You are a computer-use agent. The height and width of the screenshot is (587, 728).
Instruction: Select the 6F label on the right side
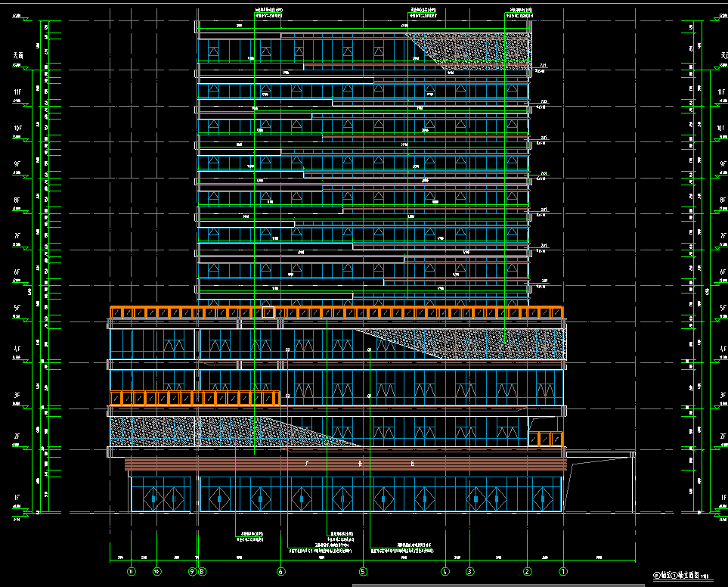pos(722,272)
